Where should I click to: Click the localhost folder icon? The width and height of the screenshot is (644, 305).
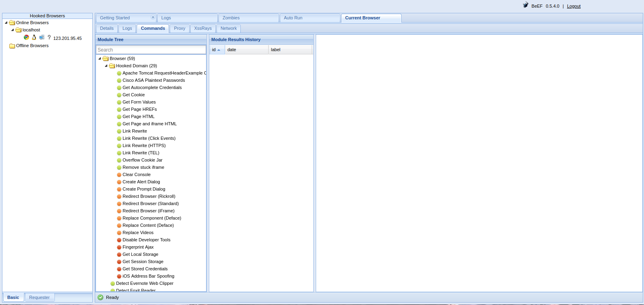(19, 30)
